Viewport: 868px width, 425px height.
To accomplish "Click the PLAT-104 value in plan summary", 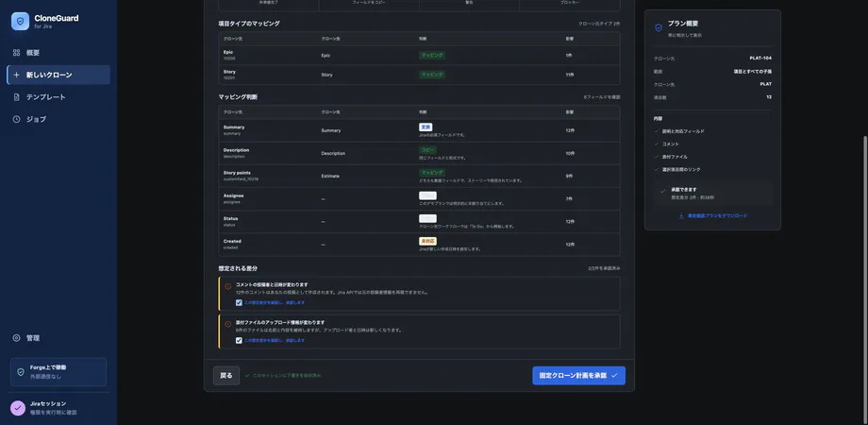I will point(760,58).
